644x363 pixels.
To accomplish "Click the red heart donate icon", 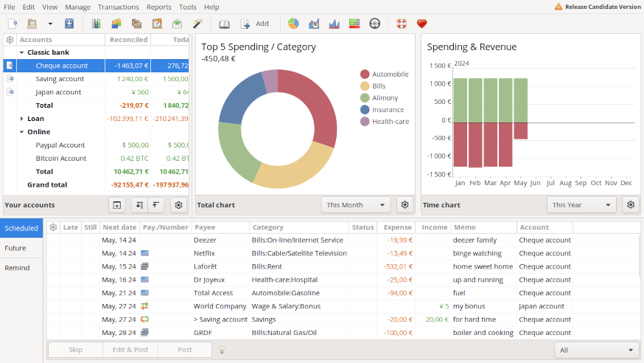I will 421,24.
